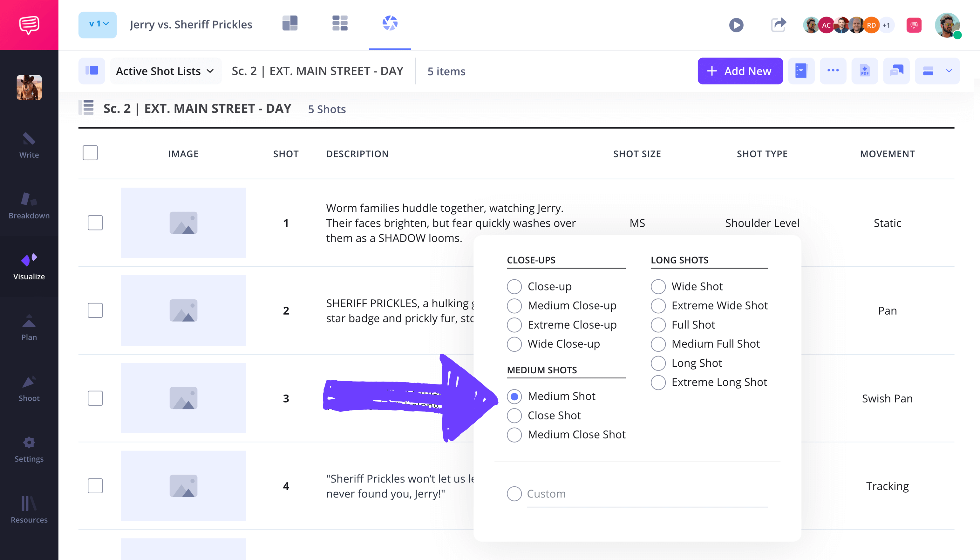This screenshot has height=560, width=980.
Task: Click the share arrow icon in the header
Action: coord(778,25)
